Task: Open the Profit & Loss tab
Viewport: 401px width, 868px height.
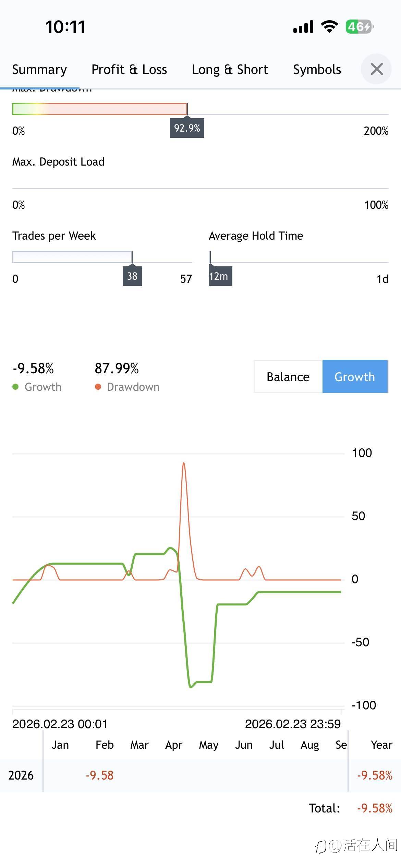Action: 129,70
